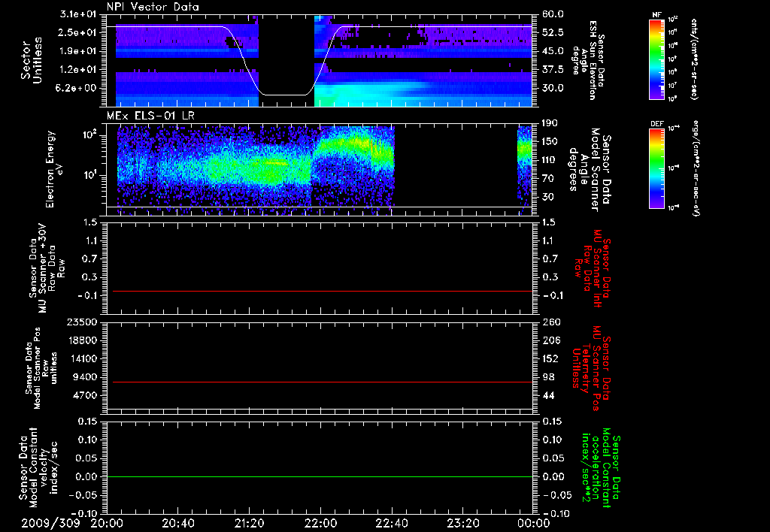Click the '1.9e+01' sector tick value
770x532 pixels.
click(78, 51)
